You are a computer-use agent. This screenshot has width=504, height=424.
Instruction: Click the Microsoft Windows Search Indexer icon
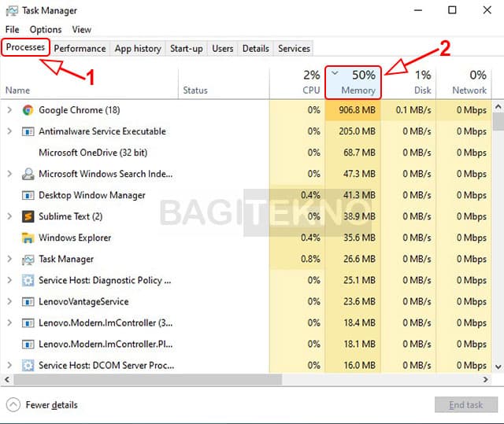[28, 174]
